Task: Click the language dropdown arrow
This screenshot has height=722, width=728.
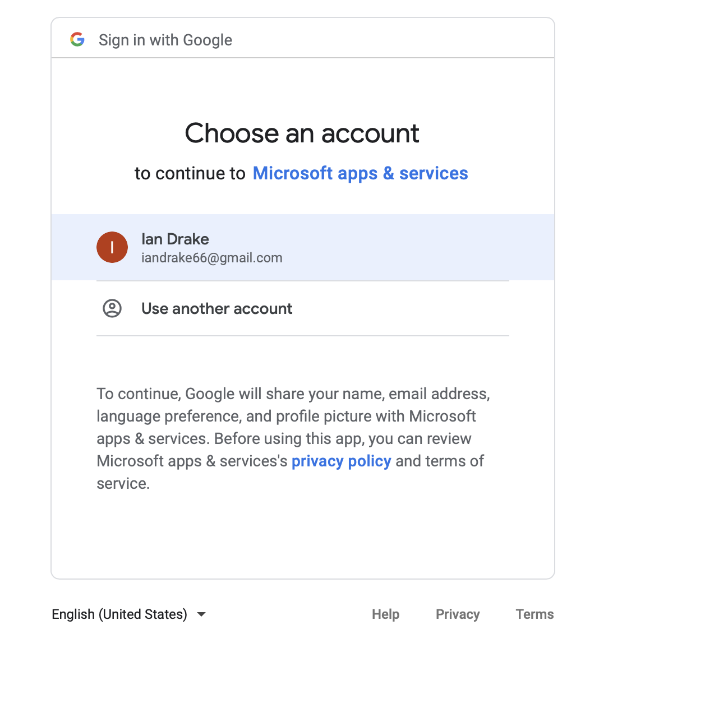Action: coord(201,614)
